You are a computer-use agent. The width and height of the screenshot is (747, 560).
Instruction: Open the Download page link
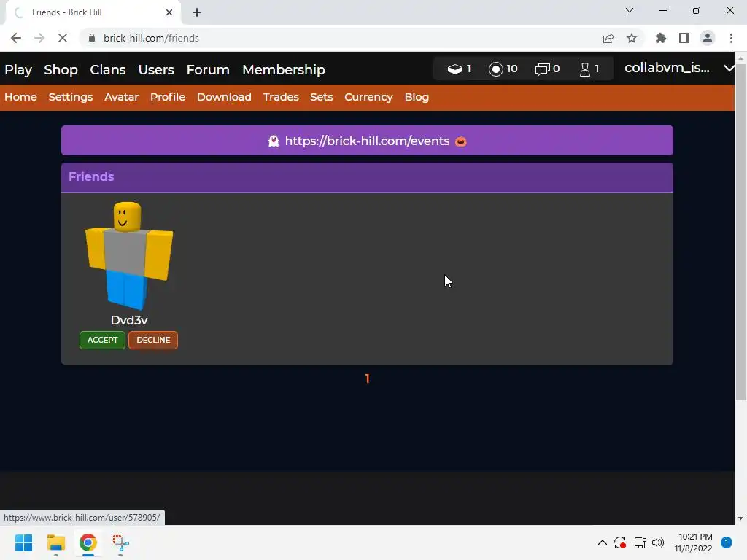[x=224, y=97]
